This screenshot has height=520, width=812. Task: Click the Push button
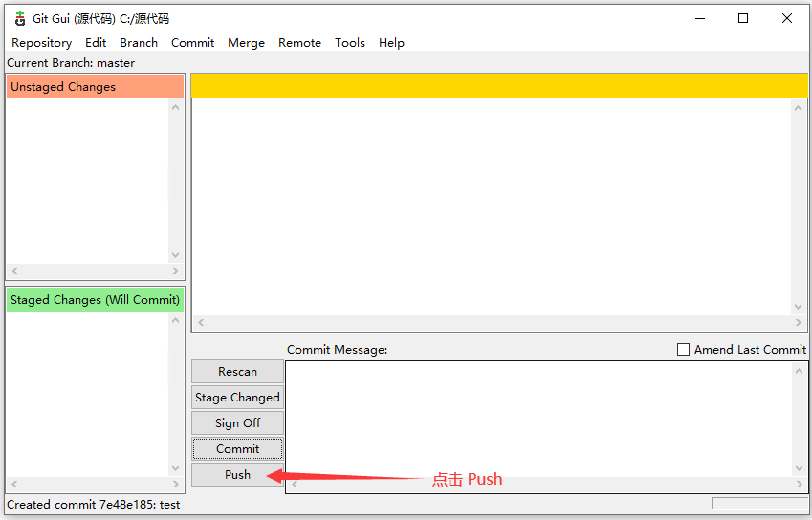pyautogui.click(x=238, y=475)
